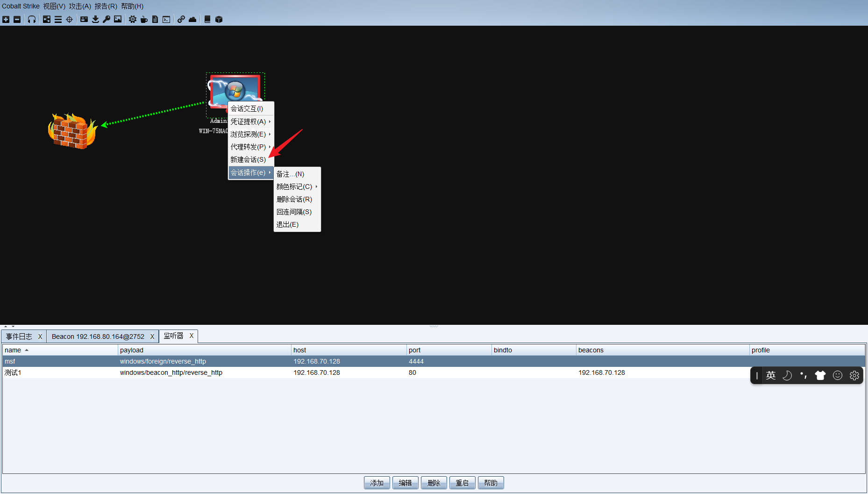The width and height of the screenshot is (868, 494).
Task: View harvested credentials with the key icon
Action: coord(107,19)
